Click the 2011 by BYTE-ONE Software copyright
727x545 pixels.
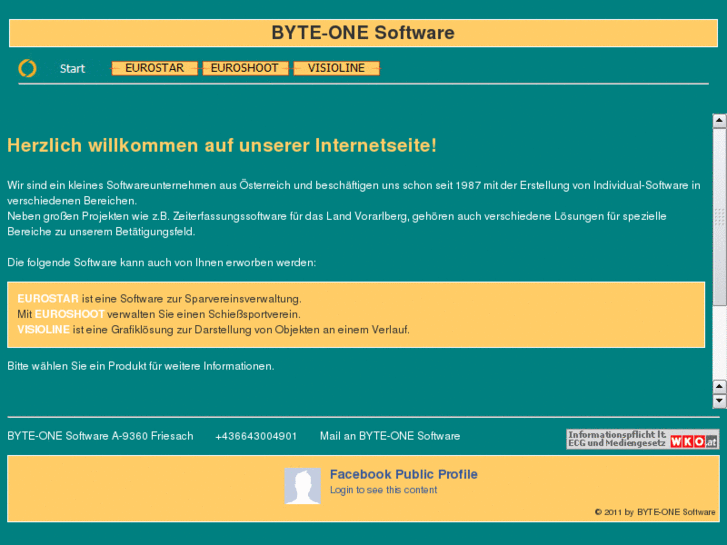[655, 512]
